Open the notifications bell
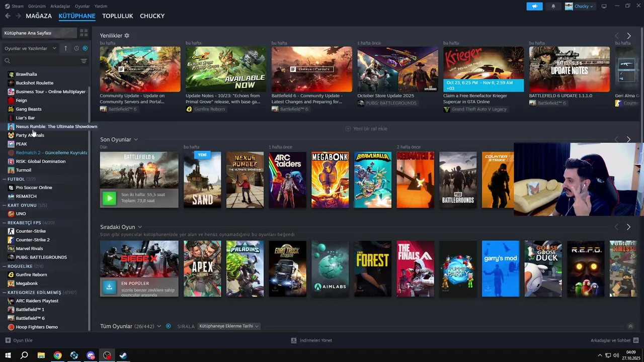 point(553,6)
